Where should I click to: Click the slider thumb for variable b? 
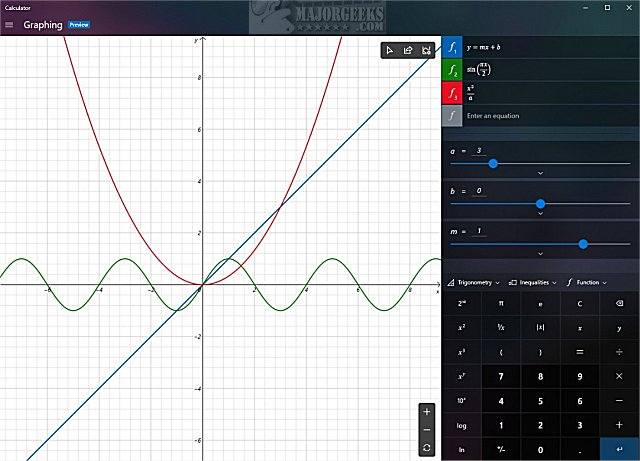(x=540, y=203)
